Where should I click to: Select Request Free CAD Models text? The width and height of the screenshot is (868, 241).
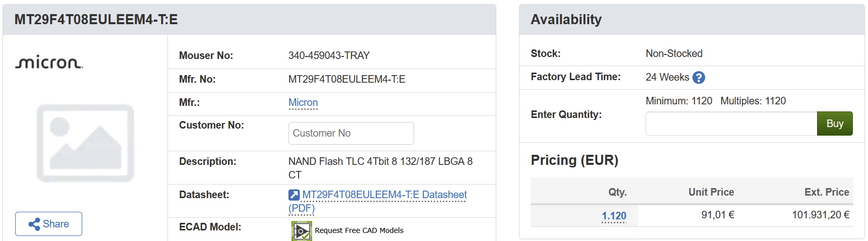point(359,230)
